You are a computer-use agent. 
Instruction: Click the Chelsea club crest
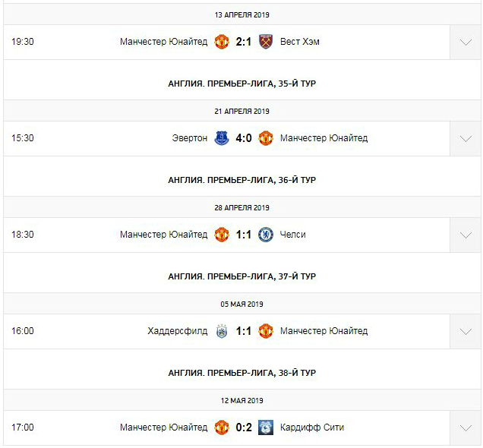(x=266, y=235)
